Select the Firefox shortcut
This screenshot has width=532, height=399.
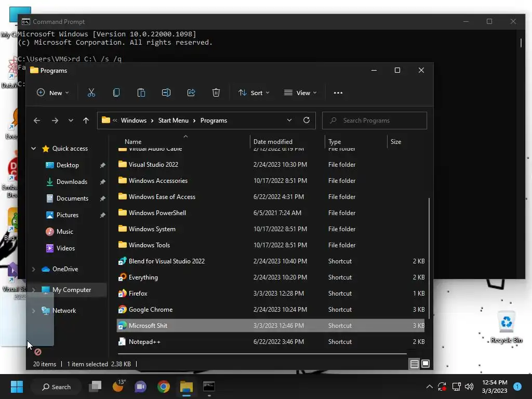[x=270, y=294]
